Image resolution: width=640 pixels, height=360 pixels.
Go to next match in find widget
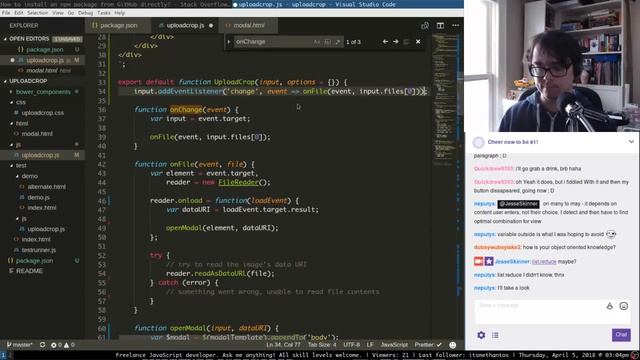coord(396,42)
